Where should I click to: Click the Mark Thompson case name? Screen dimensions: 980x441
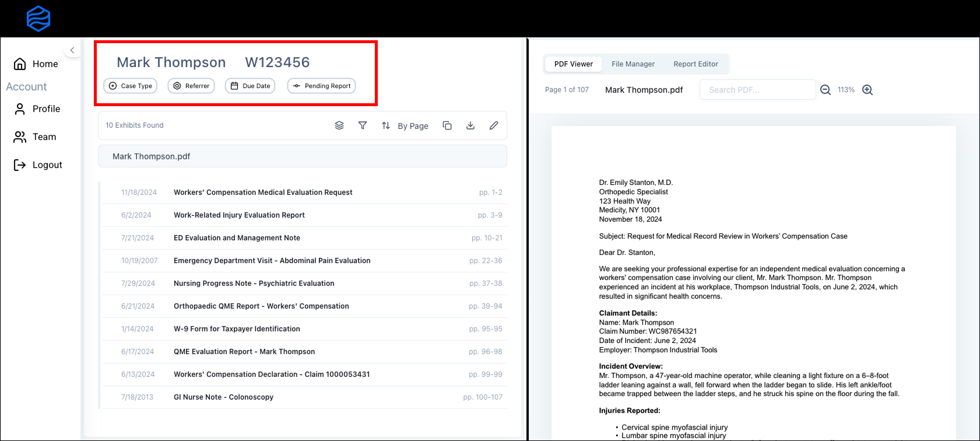pyautogui.click(x=171, y=62)
